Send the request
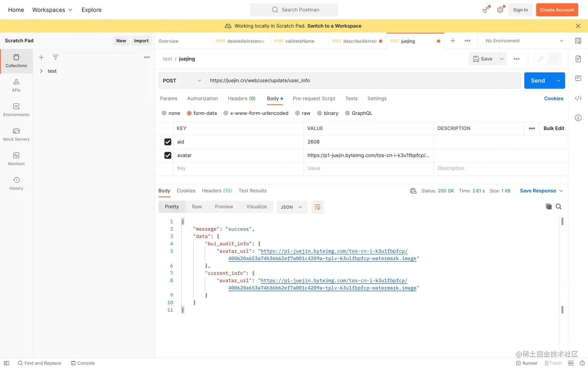This screenshot has height=368, width=588. pos(538,81)
